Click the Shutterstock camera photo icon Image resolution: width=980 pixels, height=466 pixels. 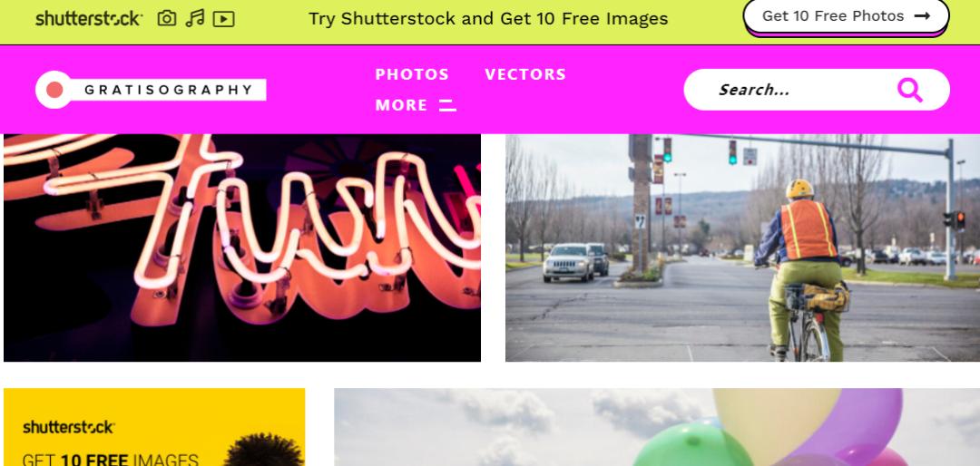(x=166, y=19)
